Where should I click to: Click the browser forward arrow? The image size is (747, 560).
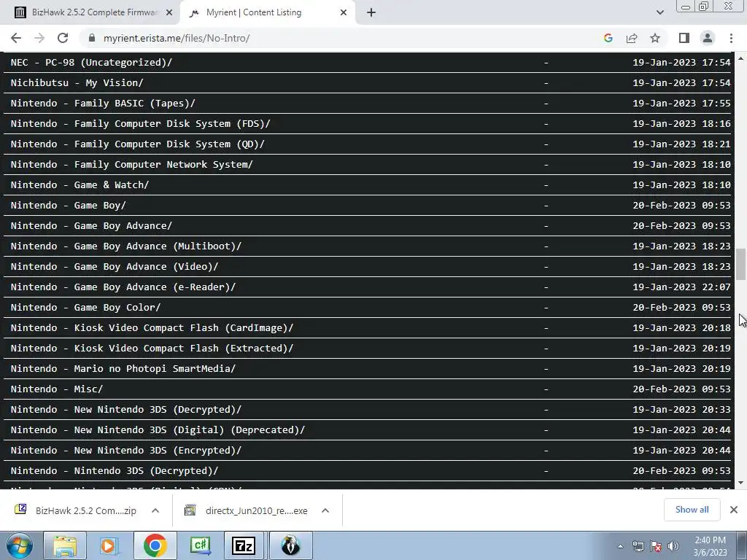(x=39, y=38)
